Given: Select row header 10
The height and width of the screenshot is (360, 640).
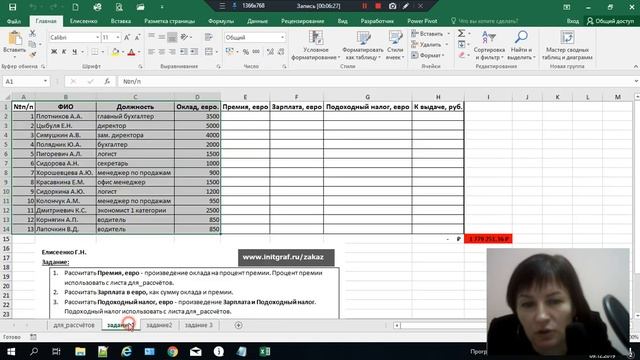Looking at the screenshot, I should pyautogui.click(x=6, y=191).
